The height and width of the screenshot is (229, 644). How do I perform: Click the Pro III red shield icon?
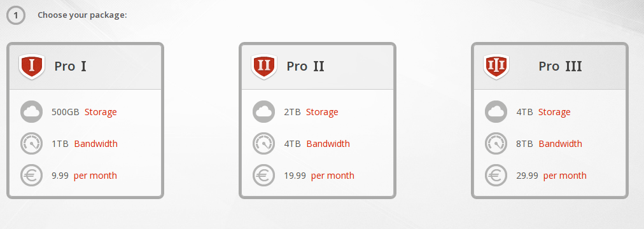point(496,66)
